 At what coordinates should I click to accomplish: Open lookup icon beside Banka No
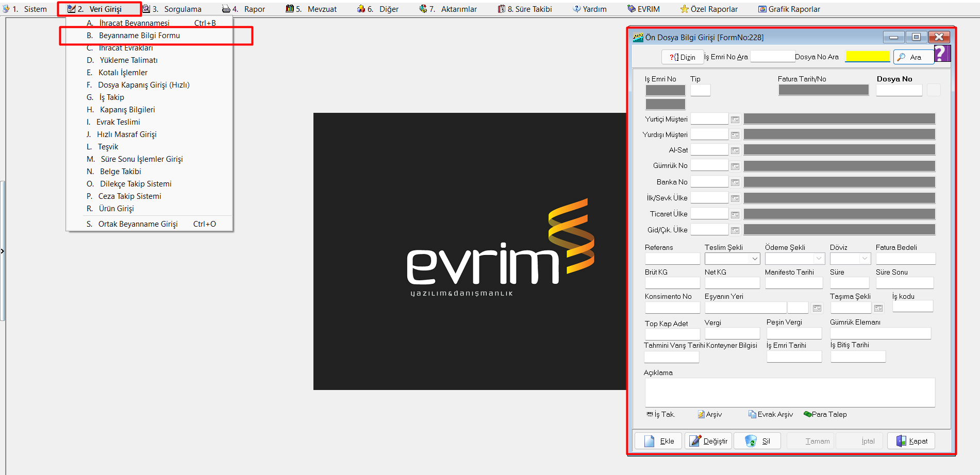(x=735, y=182)
